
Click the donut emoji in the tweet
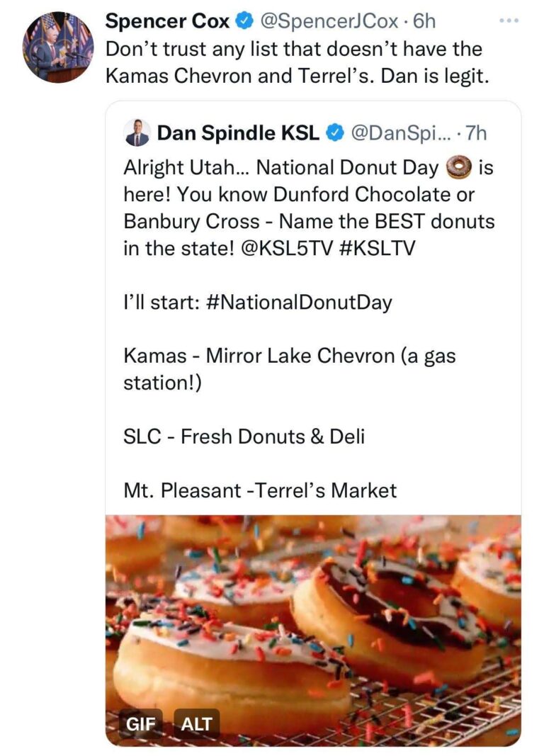[458, 168]
